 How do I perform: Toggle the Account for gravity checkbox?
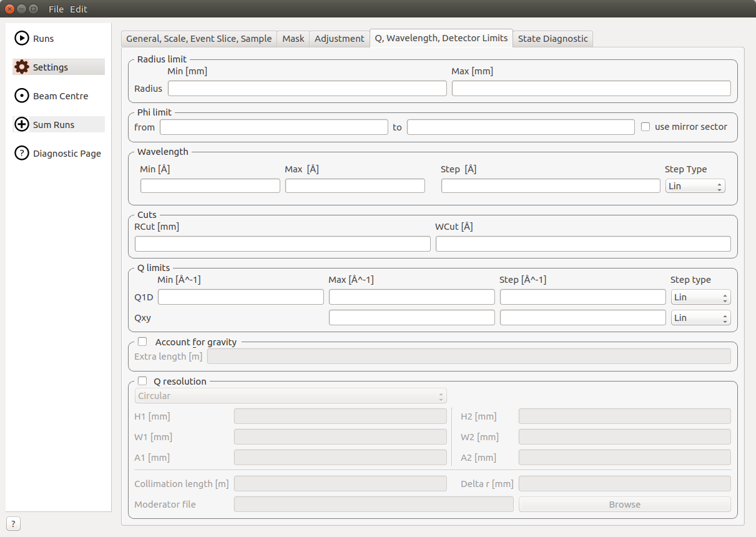coord(142,342)
